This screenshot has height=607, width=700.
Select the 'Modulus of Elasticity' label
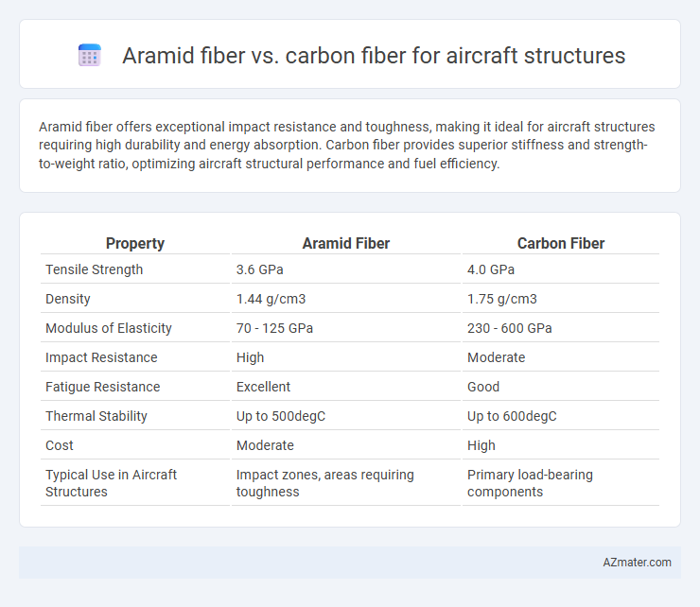[x=109, y=328]
